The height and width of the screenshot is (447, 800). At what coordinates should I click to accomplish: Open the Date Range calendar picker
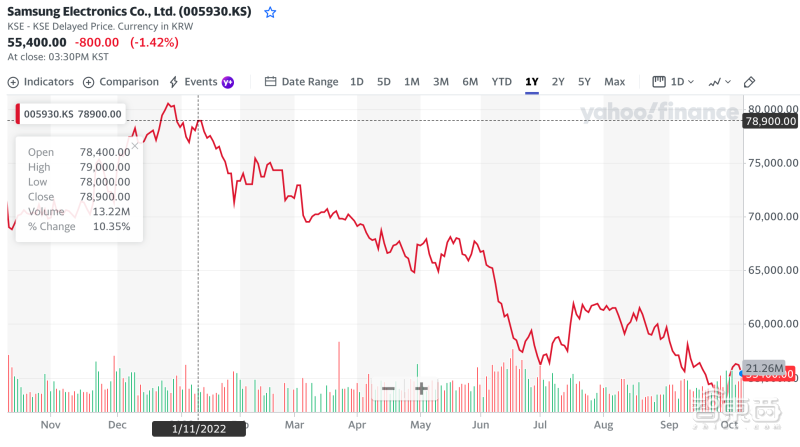point(302,82)
